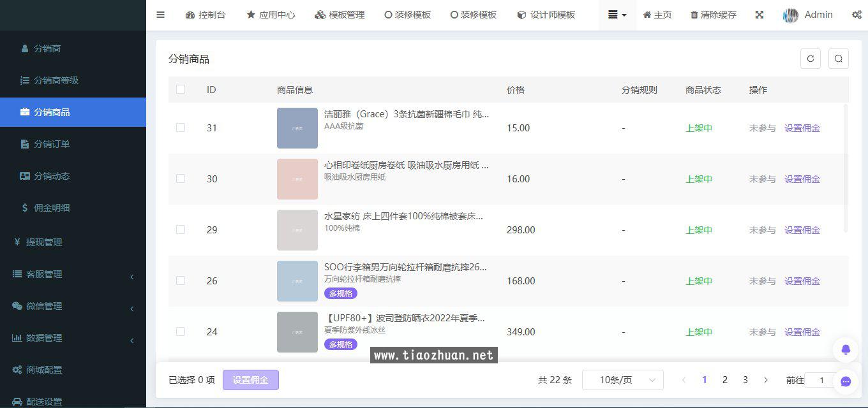This screenshot has width=868, height=408.
Task: Expand the 客服管理 sidebar menu
Action: (73, 274)
